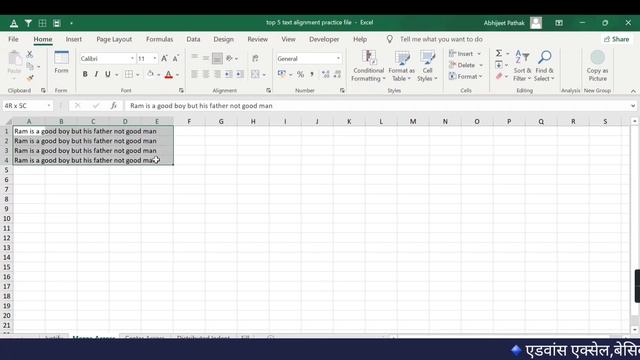This screenshot has height=360, width=640.
Task: Click the Orientation text-angle icon
Action: coord(229,58)
